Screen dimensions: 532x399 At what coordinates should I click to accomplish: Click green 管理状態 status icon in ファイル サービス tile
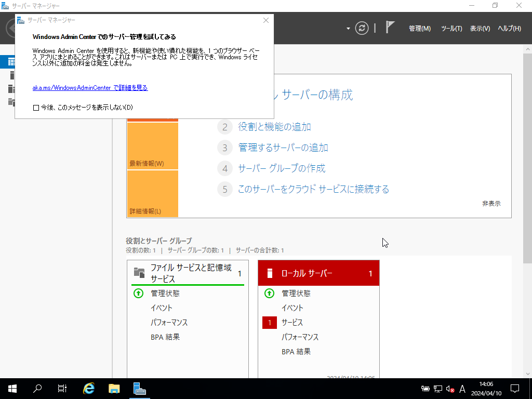click(x=138, y=293)
